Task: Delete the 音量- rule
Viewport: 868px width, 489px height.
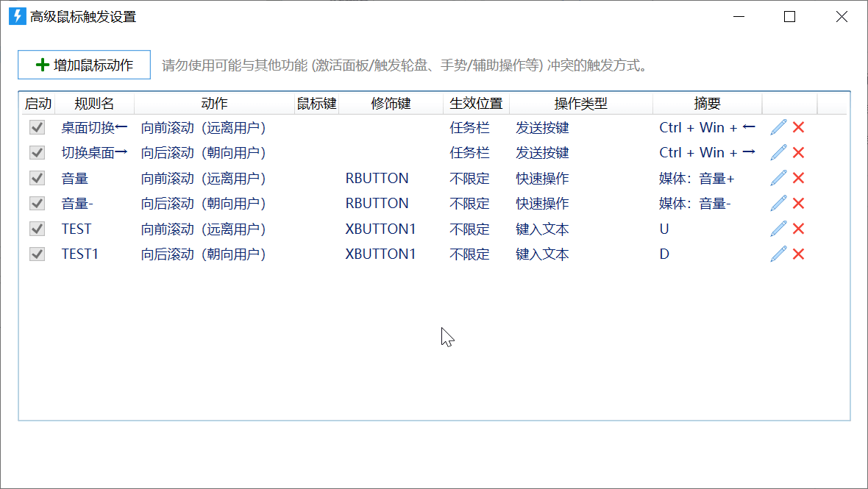Action: (x=798, y=204)
